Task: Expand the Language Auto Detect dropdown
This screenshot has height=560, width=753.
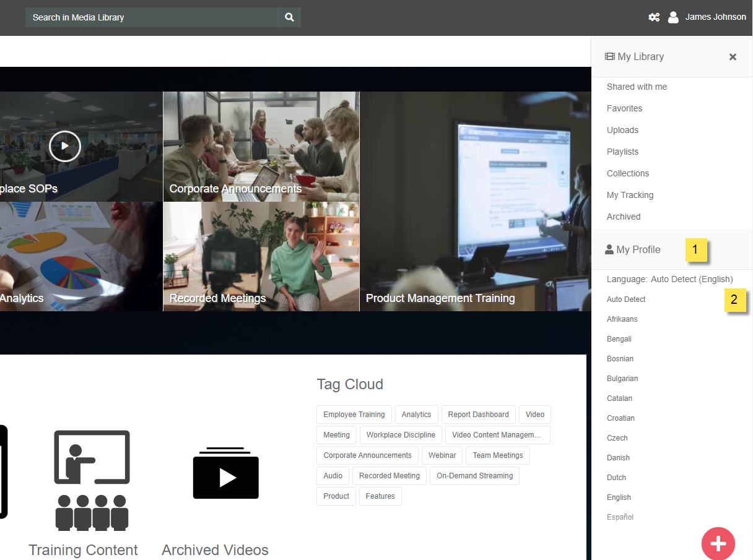Action: 669,279
